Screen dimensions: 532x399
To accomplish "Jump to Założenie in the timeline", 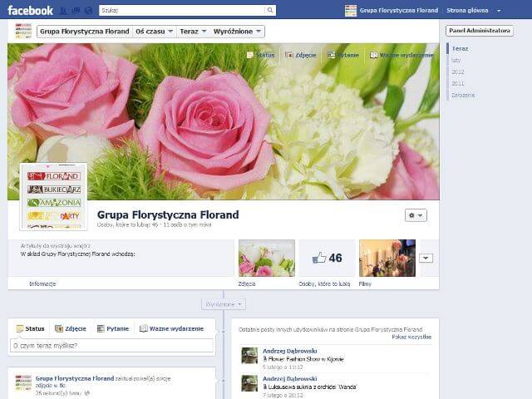I will point(463,95).
